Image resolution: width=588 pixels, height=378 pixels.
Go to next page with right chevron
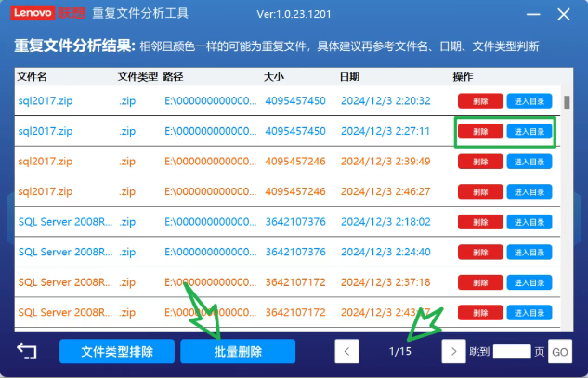click(x=452, y=351)
